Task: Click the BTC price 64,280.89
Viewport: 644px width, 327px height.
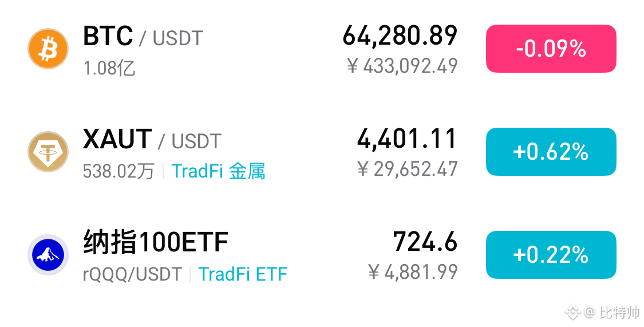Action: pos(400,36)
